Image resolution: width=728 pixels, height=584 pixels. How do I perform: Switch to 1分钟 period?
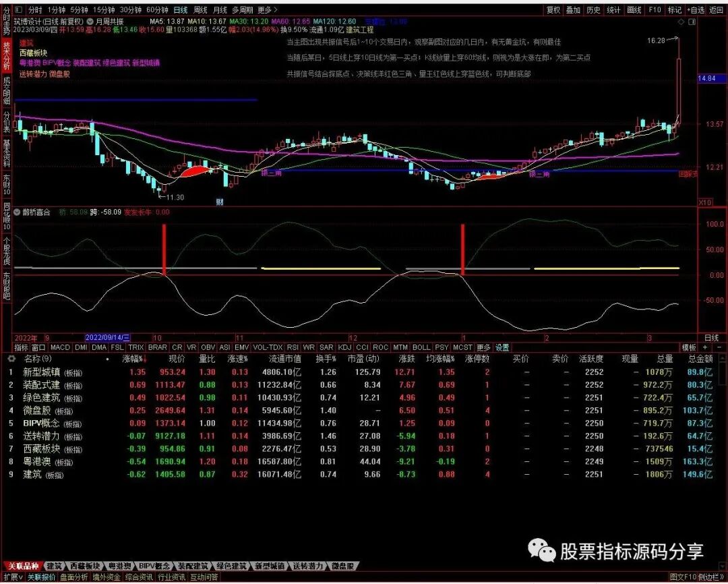pos(56,9)
